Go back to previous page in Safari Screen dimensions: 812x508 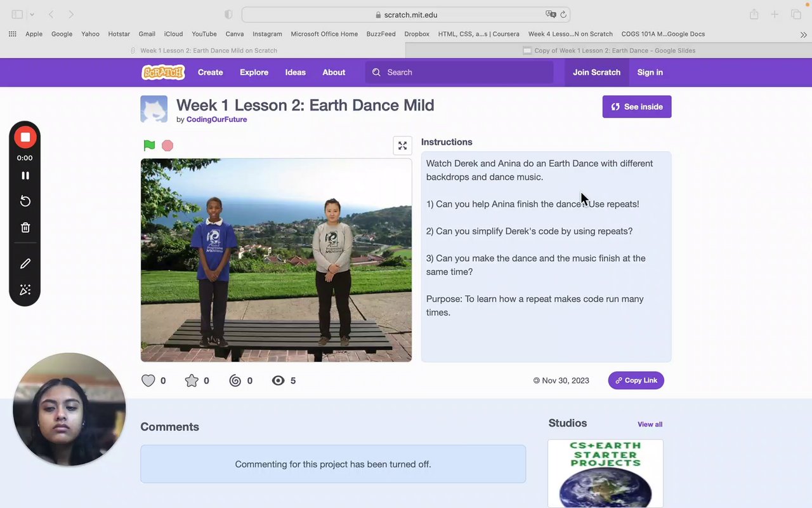tap(51, 14)
